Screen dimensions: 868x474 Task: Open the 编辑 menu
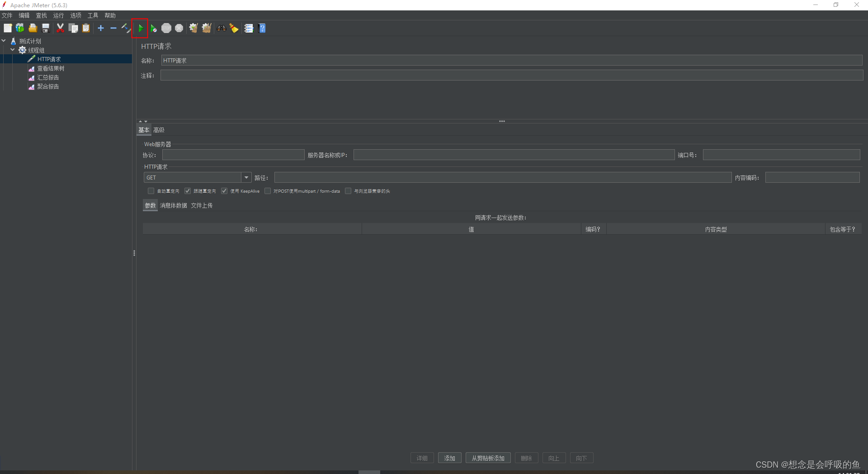point(24,15)
